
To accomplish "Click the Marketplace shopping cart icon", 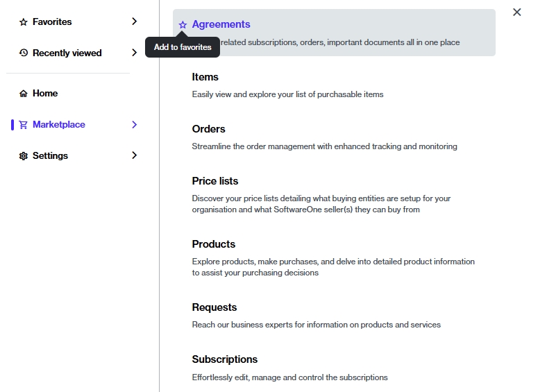I will tap(24, 125).
